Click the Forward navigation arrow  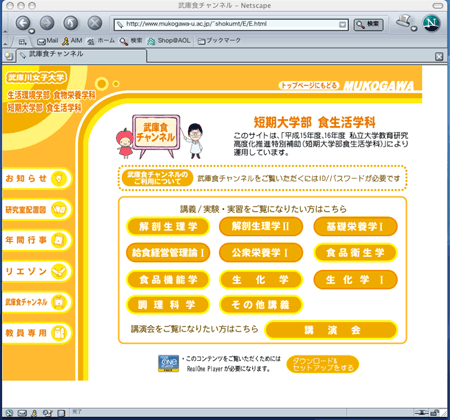coord(47,23)
